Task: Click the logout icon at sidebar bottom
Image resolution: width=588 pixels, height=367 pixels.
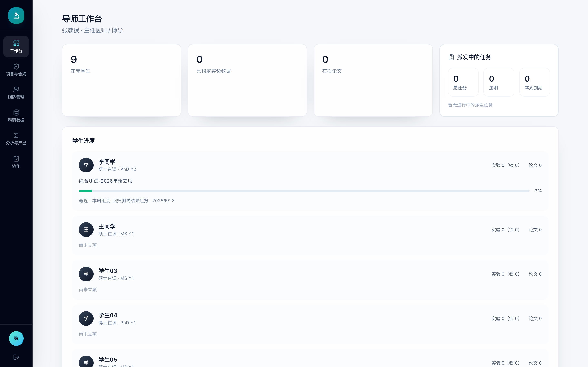Action: (16, 357)
